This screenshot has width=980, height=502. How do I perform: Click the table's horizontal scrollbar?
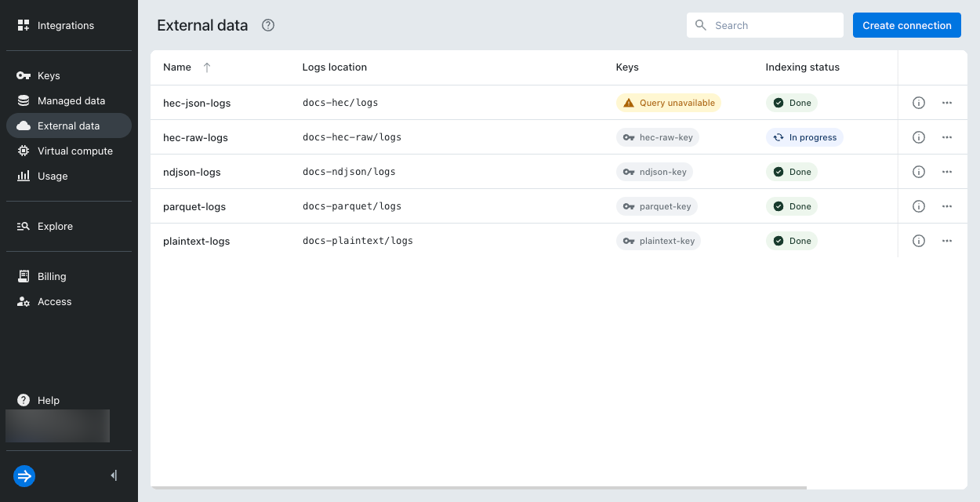pos(478,488)
